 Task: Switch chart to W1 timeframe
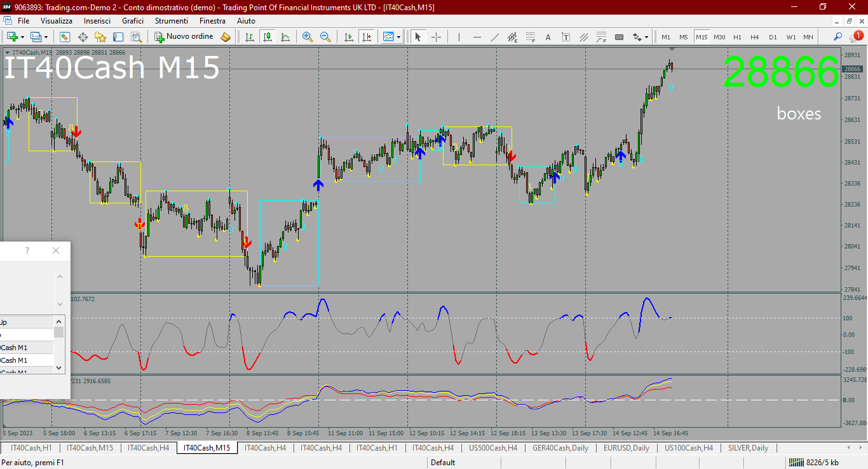(790, 37)
